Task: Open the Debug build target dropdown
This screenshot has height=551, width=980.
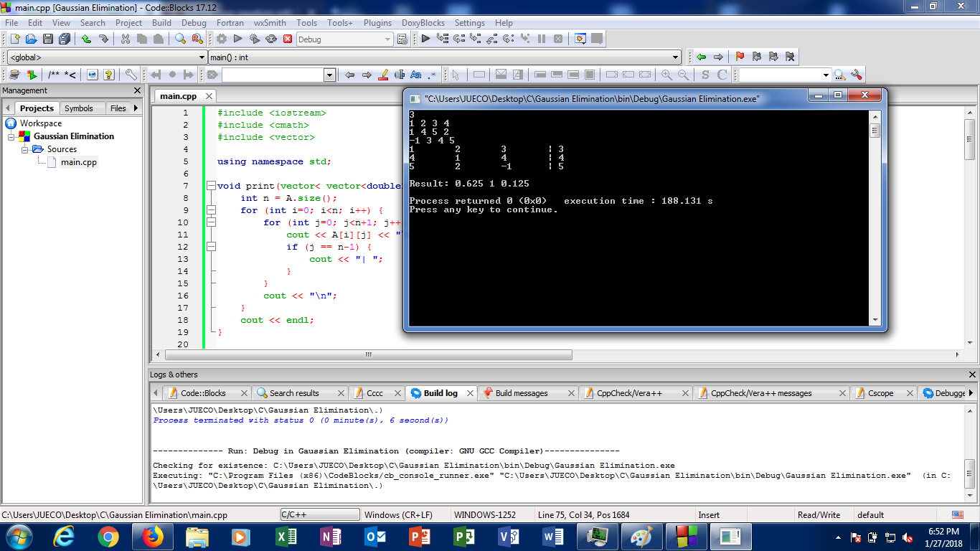Action: point(387,39)
